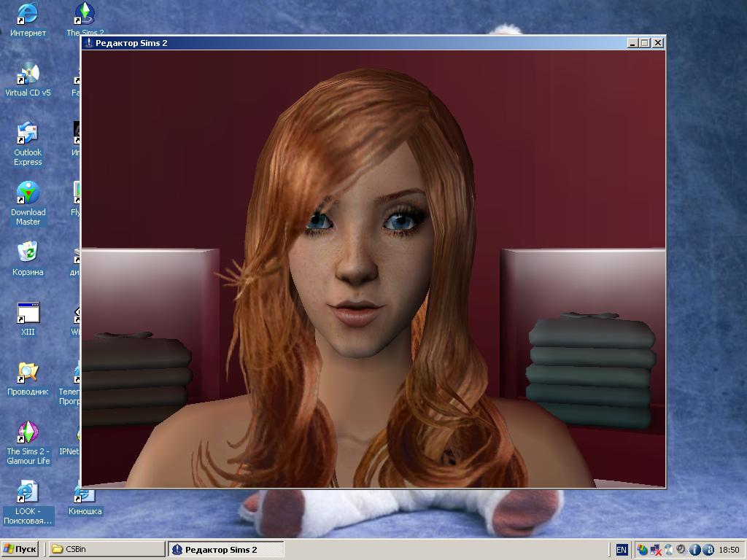
Task: Click the blue 'a' tray icon
Action: [x=708, y=550]
